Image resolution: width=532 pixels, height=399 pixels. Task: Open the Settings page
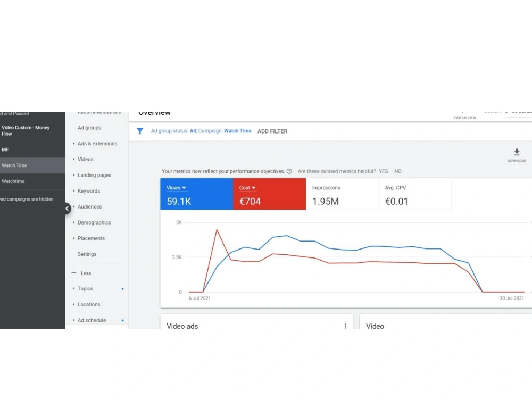click(x=87, y=254)
